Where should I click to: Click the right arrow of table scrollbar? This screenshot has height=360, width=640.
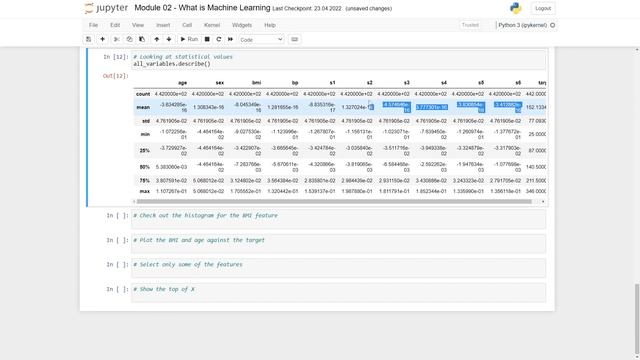(x=543, y=202)
